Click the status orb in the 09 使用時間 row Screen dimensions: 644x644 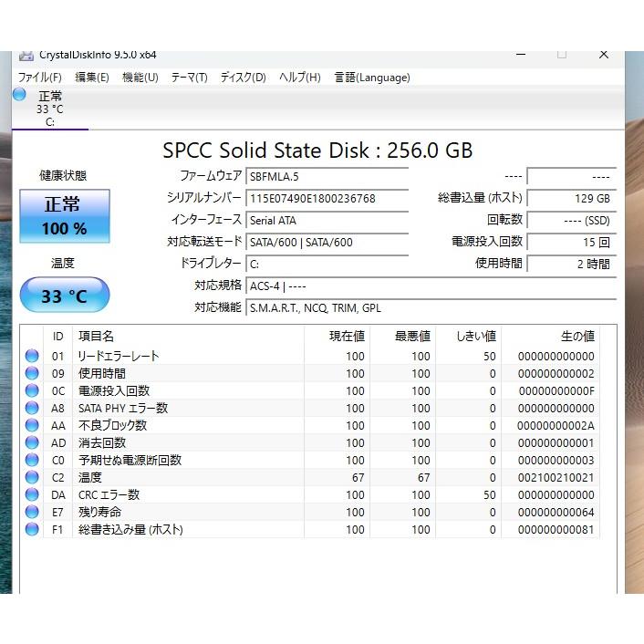(32, 373)
